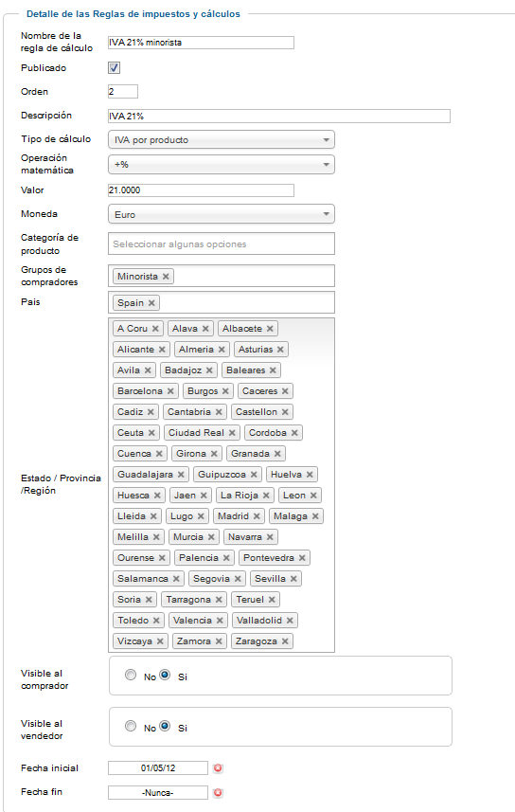Remove the Valencia province tag
515x812 pixels.
pos(220,621)
